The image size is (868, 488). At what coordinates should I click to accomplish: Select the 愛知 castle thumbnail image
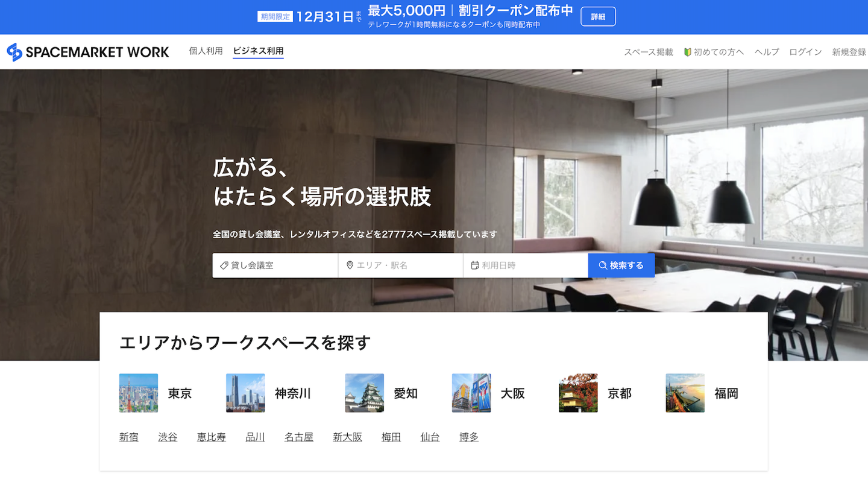365,393
